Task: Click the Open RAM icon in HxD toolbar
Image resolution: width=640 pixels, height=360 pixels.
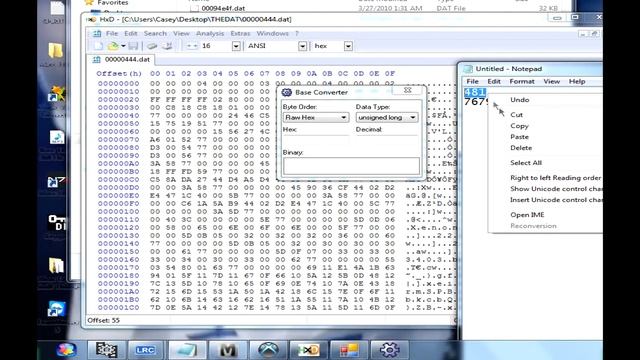Action: [x=152, y=46]
